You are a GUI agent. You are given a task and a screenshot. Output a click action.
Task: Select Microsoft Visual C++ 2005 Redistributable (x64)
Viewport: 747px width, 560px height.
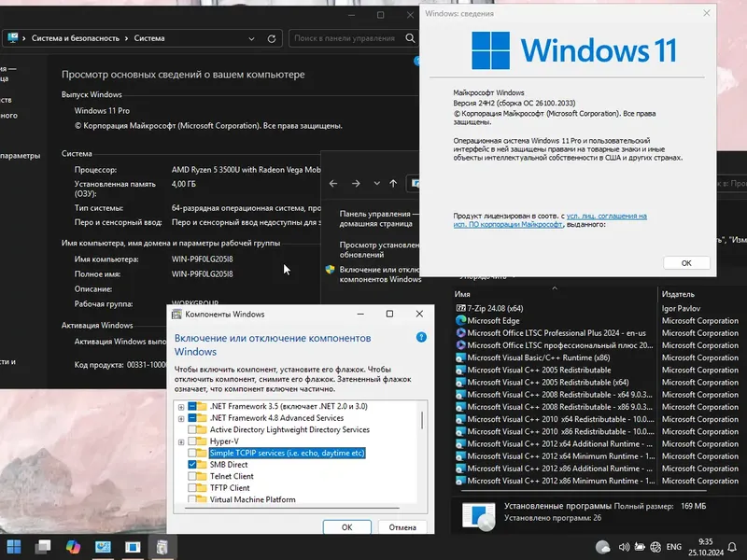point(548,383)
